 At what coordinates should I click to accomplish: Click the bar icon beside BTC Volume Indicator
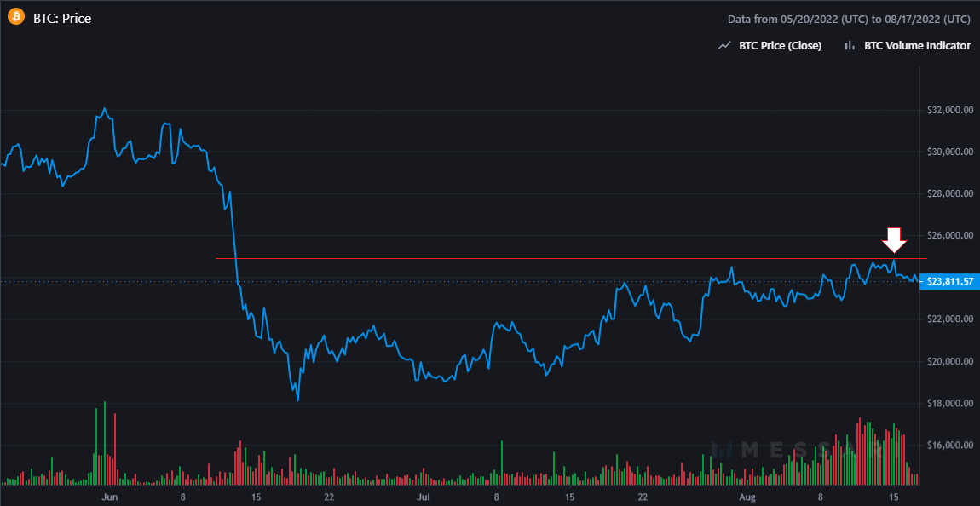pos(849,46)
